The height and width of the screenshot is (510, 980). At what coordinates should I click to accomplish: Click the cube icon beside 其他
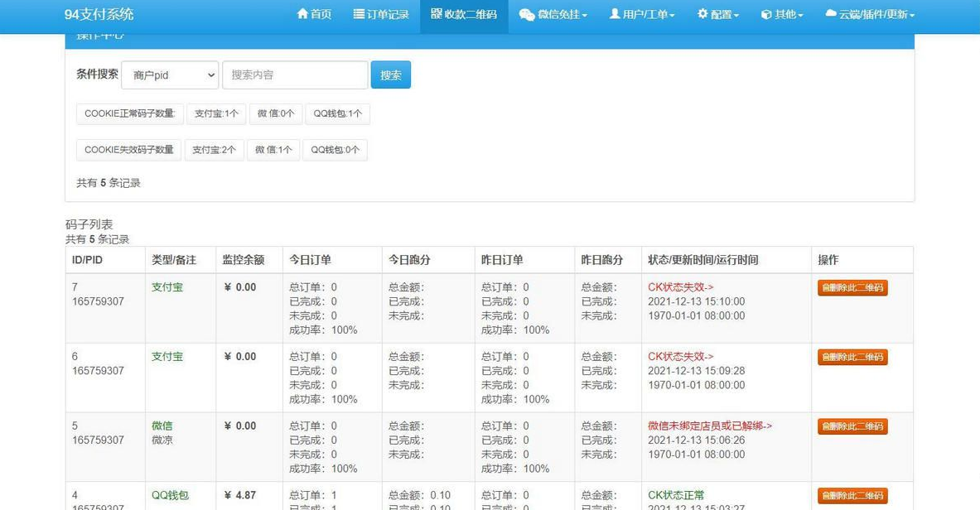[x=766, y=14]
